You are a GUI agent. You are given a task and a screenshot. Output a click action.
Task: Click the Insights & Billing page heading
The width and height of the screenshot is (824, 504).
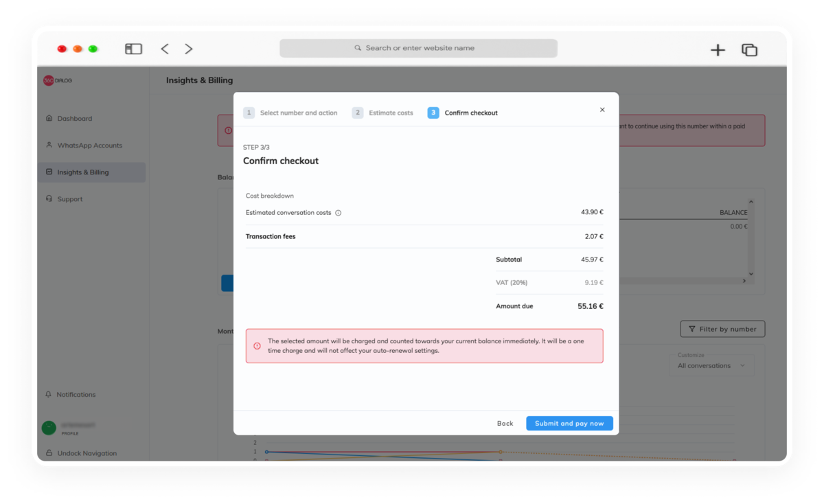pyautogui.click(x=199, y=80)
